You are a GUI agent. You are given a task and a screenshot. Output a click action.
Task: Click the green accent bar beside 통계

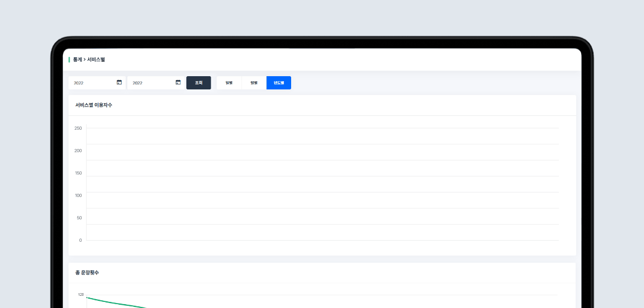[69, 59]
